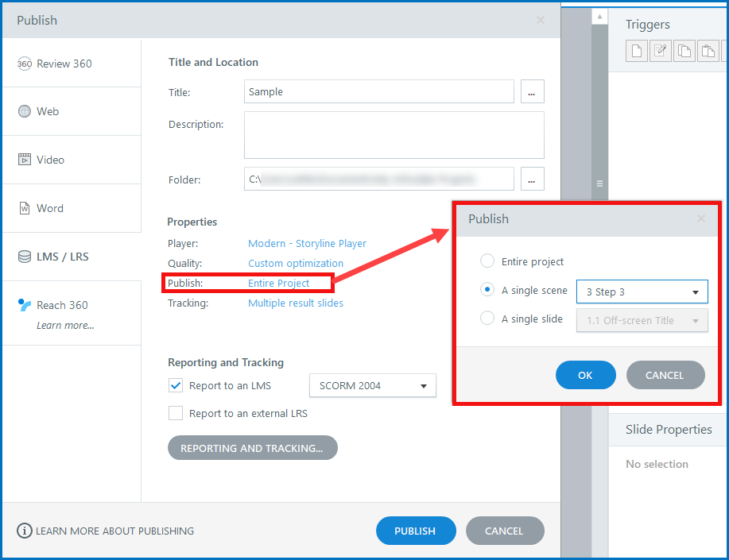
Task: Click the Reach 360 Learn more link
Action: pyautogui.click(x=65, y=326)
